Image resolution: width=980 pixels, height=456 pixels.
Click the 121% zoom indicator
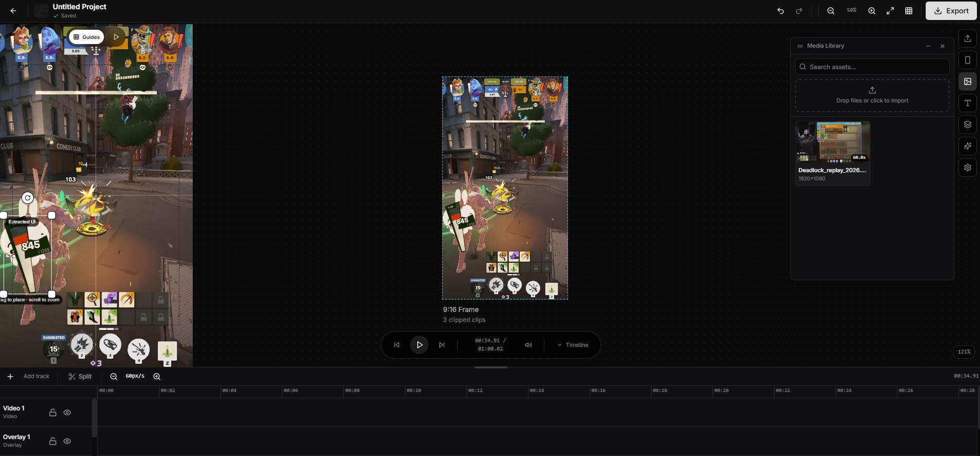[x=964, y=352]
